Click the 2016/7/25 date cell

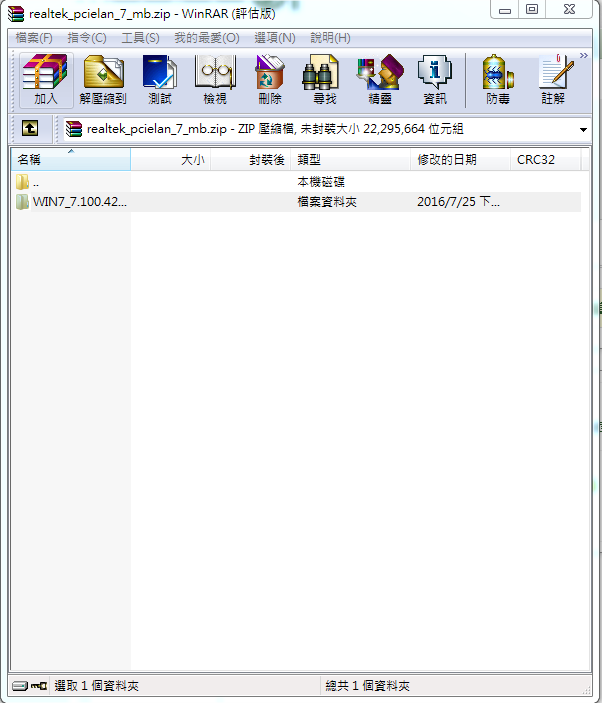point(458,202)
